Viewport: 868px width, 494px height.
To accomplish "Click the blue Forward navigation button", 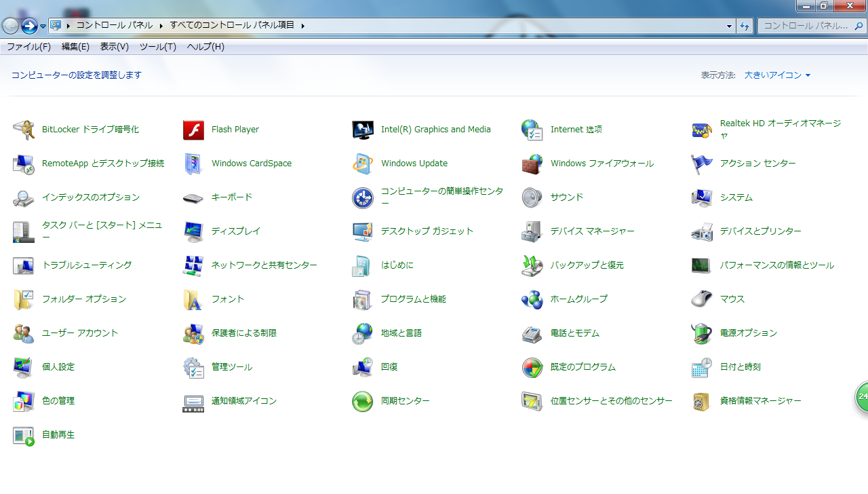I will click(x=29, y=26).
